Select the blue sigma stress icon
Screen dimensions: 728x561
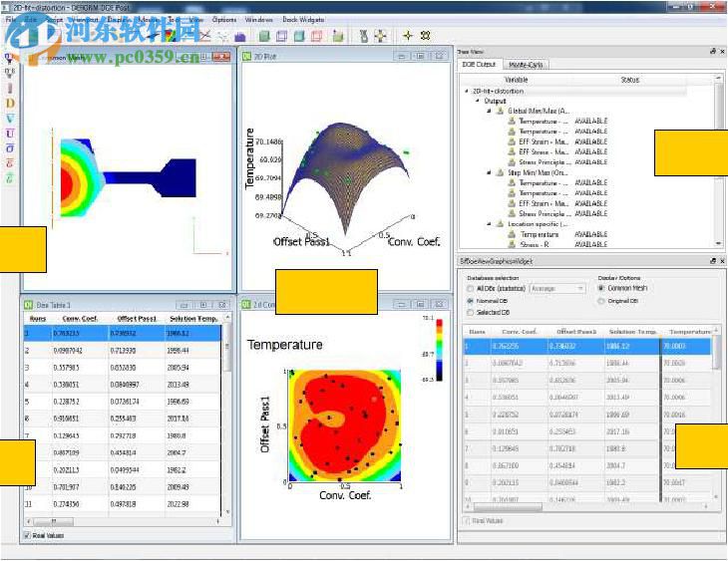pos(10,147)
